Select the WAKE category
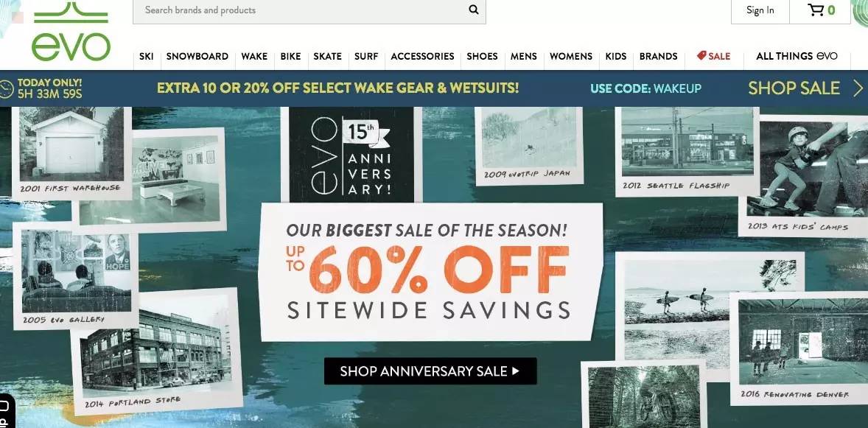 (254, 56)
